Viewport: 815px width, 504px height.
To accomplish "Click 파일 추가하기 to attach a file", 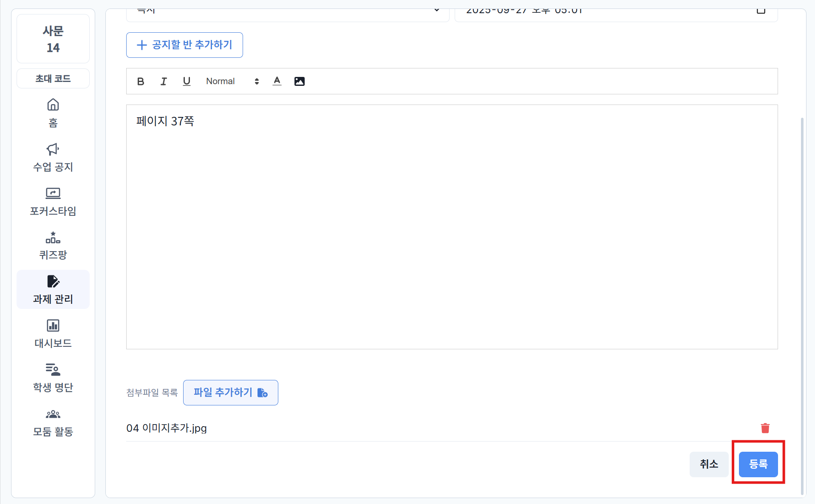I will click(230, 392).
